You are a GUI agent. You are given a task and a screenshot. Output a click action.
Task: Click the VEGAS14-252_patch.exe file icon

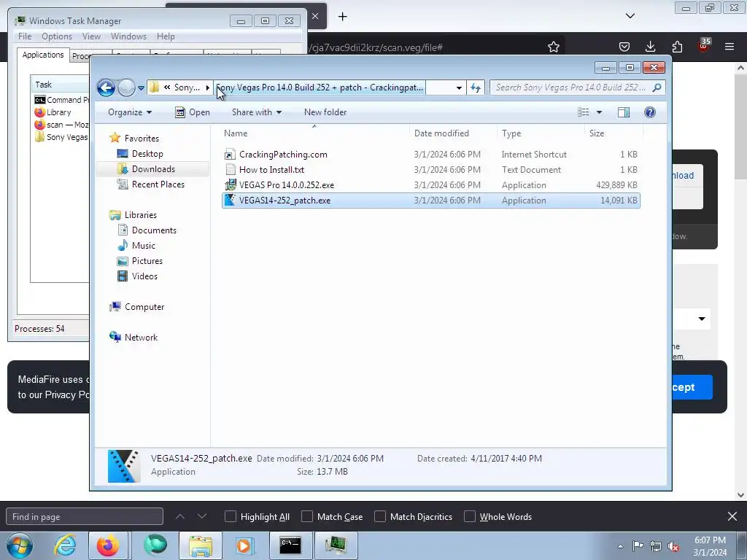(x=230, y=200)
